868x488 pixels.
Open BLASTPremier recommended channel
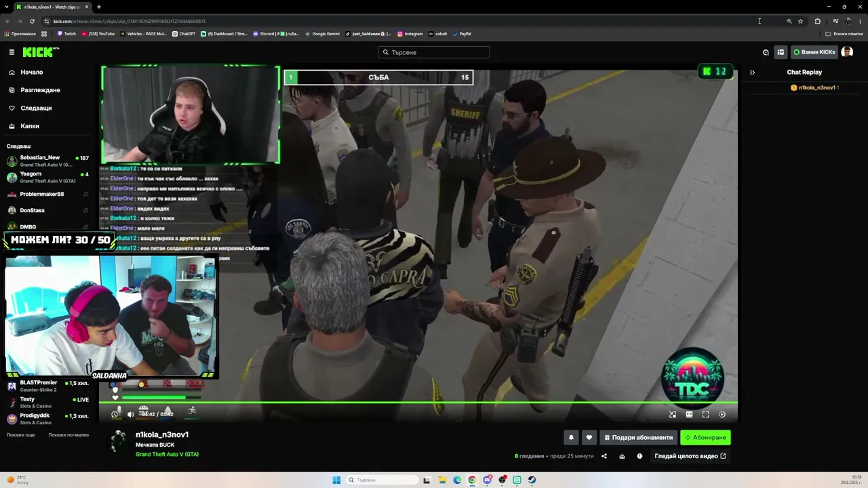pos(47,386)
